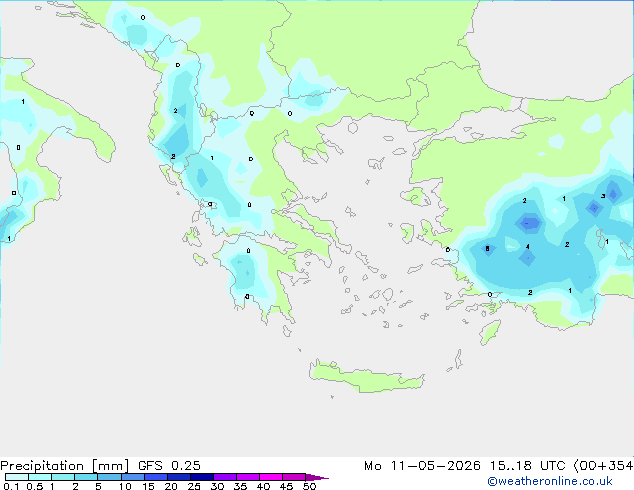Select the 2–5 mm legend swatch

tap(86, 477)
